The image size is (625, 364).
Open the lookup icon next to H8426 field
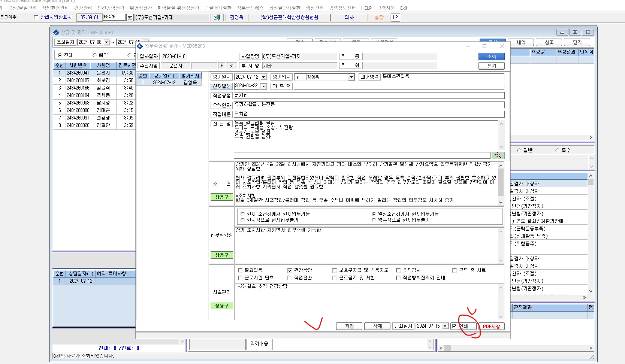[x=130, y=18]
